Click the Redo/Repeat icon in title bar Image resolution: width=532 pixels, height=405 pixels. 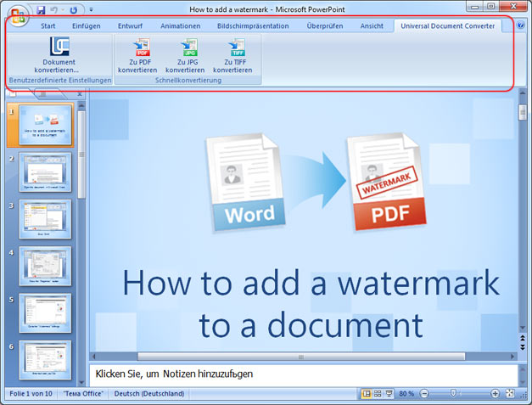tap(73, 10)
